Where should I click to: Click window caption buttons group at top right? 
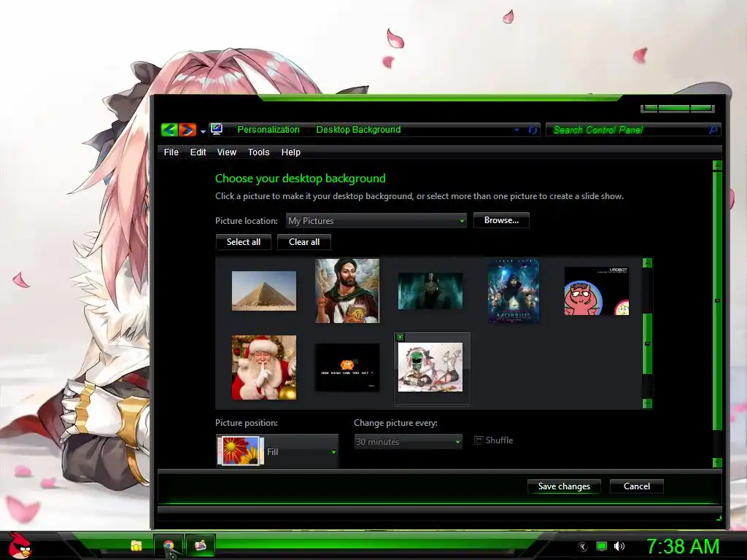tap(677, 109)
